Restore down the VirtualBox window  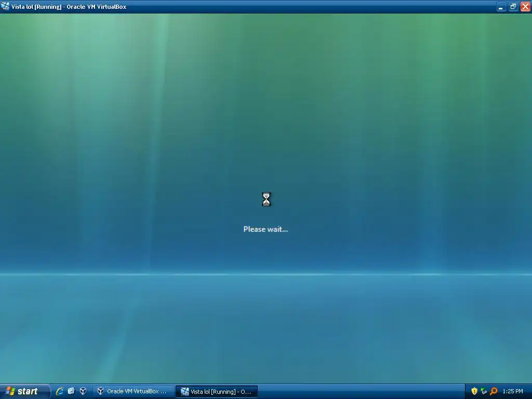tap(513, 6)
